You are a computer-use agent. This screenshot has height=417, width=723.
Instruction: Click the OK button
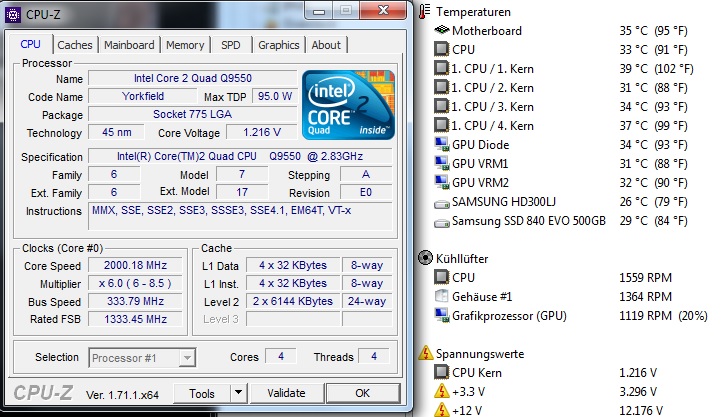coord(362,393)
